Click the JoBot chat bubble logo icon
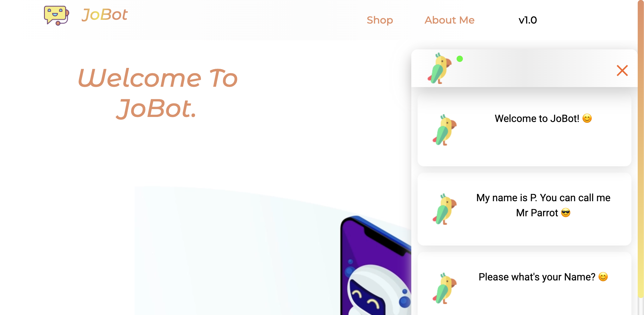 coord(57,15)
